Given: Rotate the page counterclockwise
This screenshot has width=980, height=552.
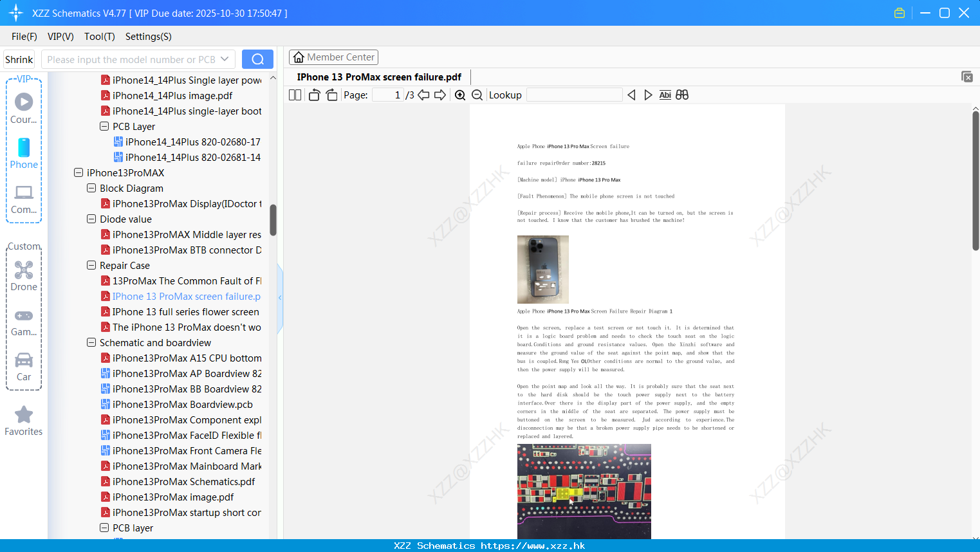Looking at the screenshot, I should (314, 95).
